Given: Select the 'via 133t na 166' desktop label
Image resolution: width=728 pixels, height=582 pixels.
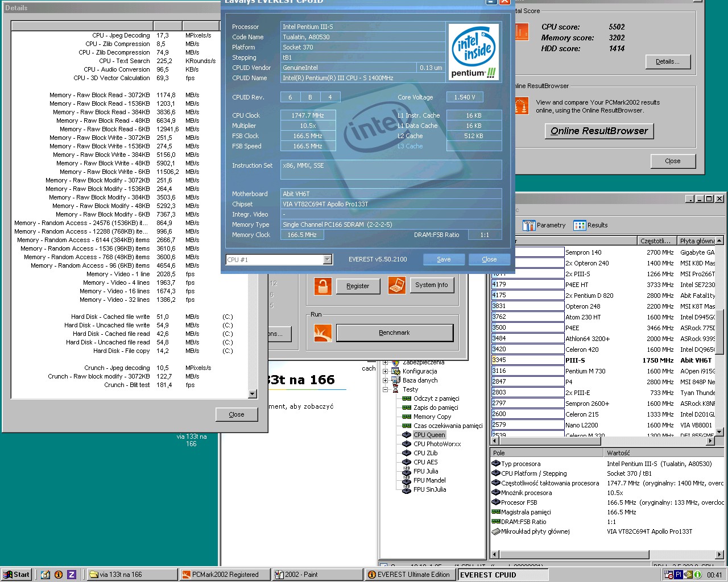Looking at the screenshot, I should click(192, 440).
